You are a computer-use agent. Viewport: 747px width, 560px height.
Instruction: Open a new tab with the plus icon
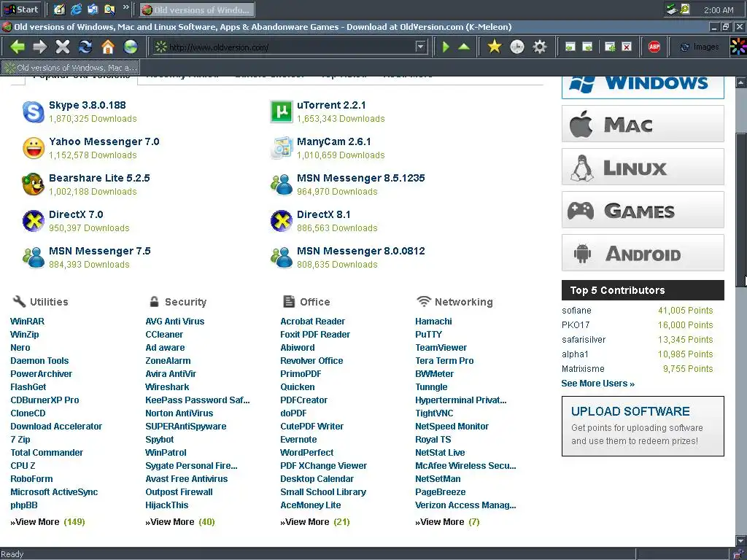pyautogui.click(x=610, y=47)
